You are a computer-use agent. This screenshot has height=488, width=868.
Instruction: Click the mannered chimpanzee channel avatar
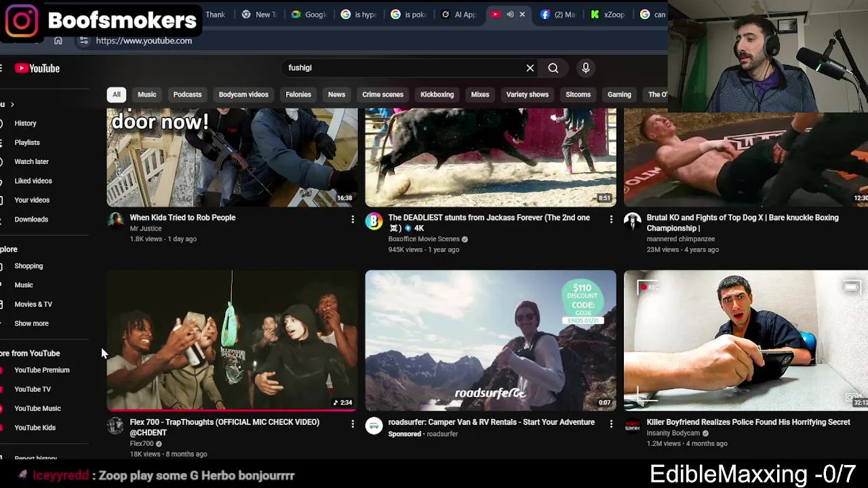[633, 221]
